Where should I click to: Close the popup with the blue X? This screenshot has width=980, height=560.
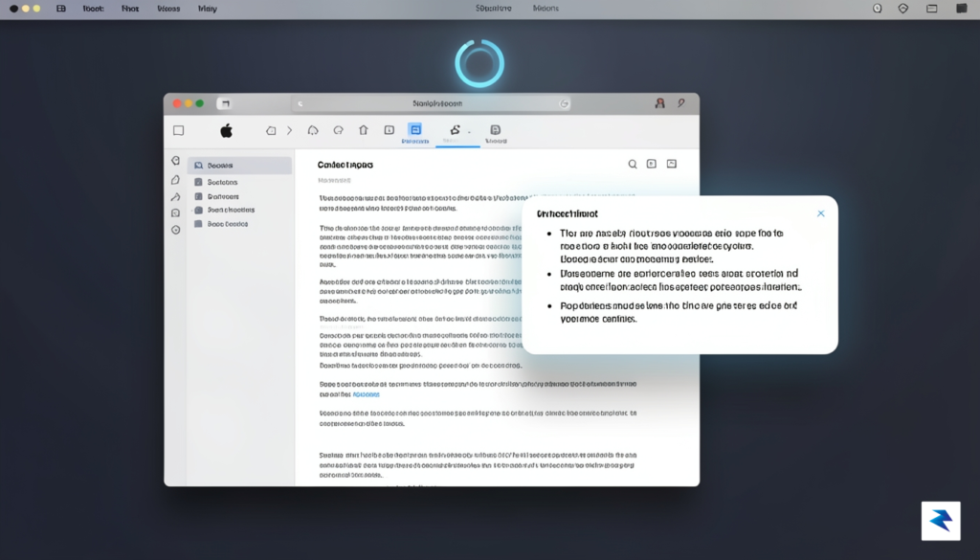click(820, 213)
